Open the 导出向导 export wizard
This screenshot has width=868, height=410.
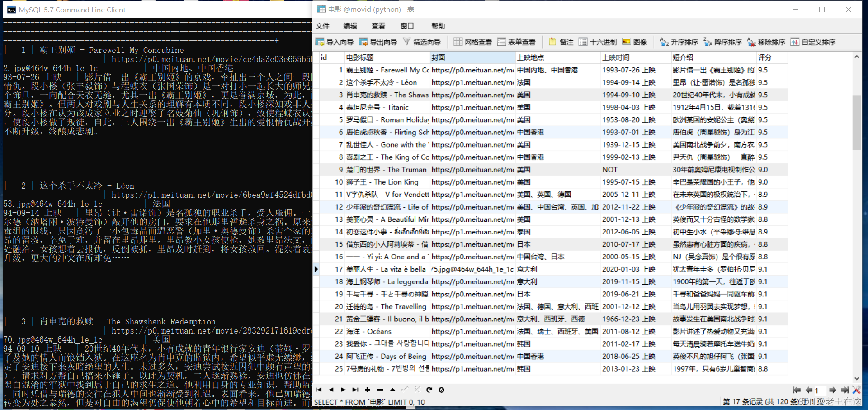[x=378, y=42]
